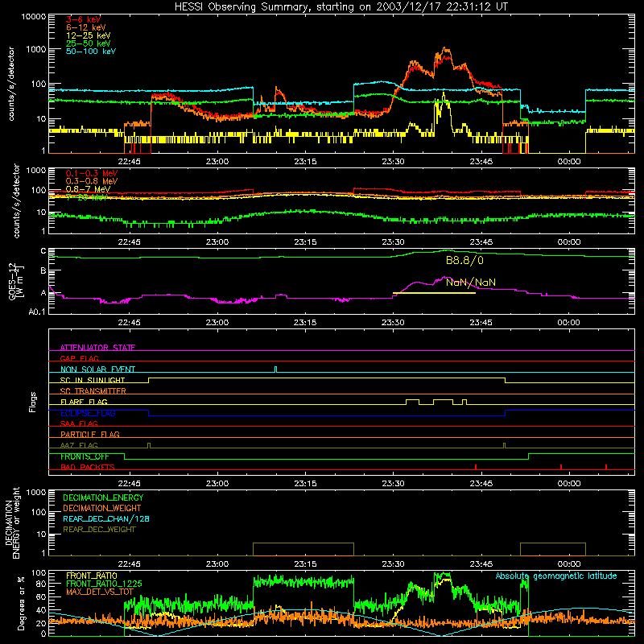Image resolution: width=644 pixels, height=644 pixels.
Task: Click the REAR_DEC_CHAN/128 legend label
Action: (106, 518)
